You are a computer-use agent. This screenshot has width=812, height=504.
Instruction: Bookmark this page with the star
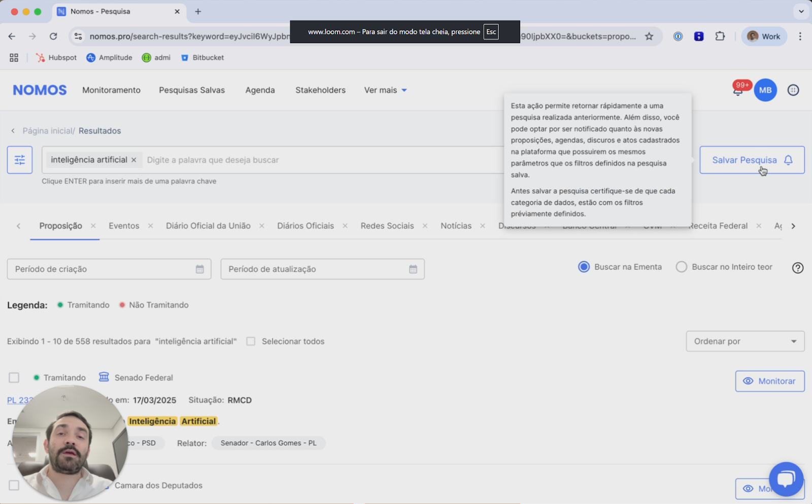(x=649, y=36)
